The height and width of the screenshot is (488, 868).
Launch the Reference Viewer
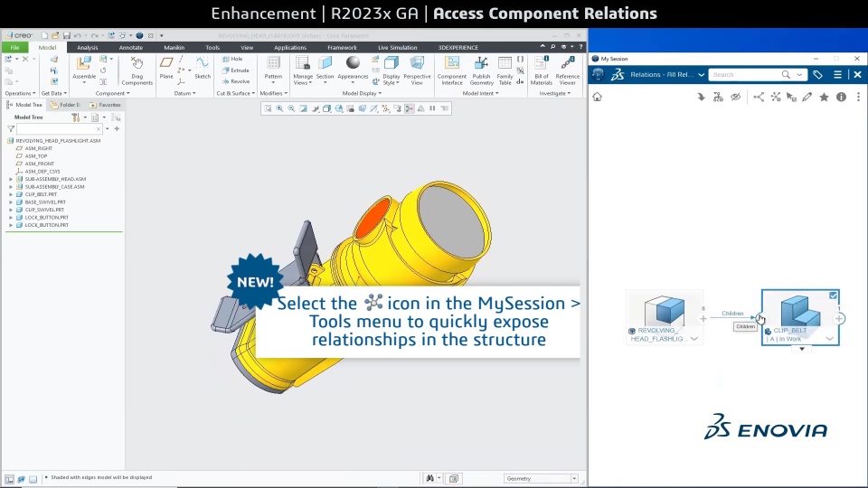tap(568, 70)
